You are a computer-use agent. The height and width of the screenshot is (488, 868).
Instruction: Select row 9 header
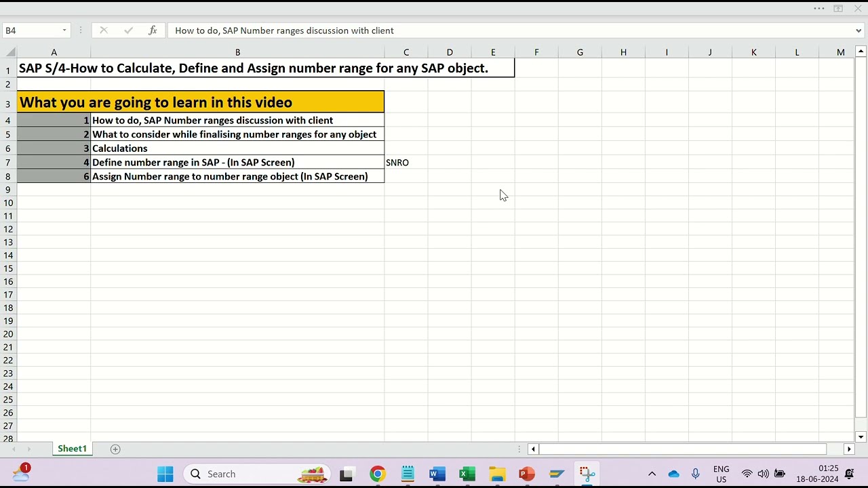click(x=8, y=190)
